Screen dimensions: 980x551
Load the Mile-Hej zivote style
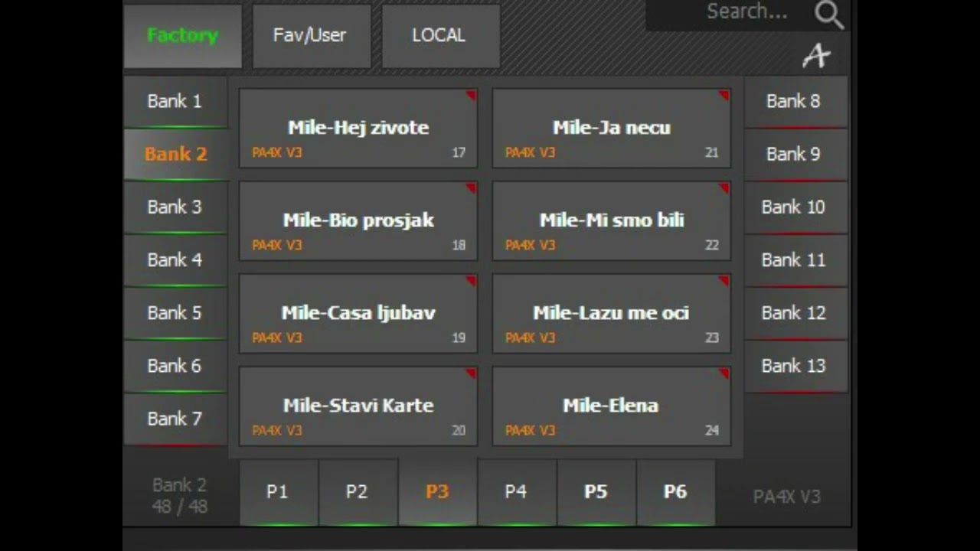pos(358,129)
